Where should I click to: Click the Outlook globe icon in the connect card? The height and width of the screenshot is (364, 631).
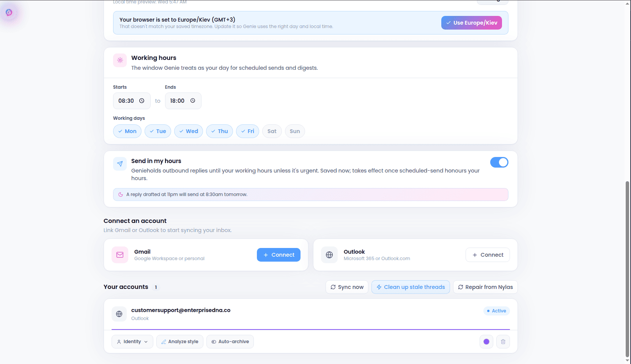coord(329,255)
